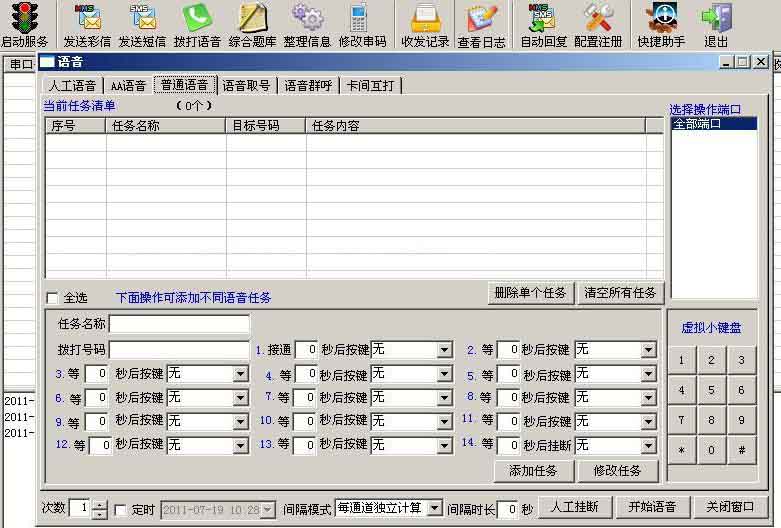
Task: Click the 添加任务 button
Action: (x=533, y=471)
